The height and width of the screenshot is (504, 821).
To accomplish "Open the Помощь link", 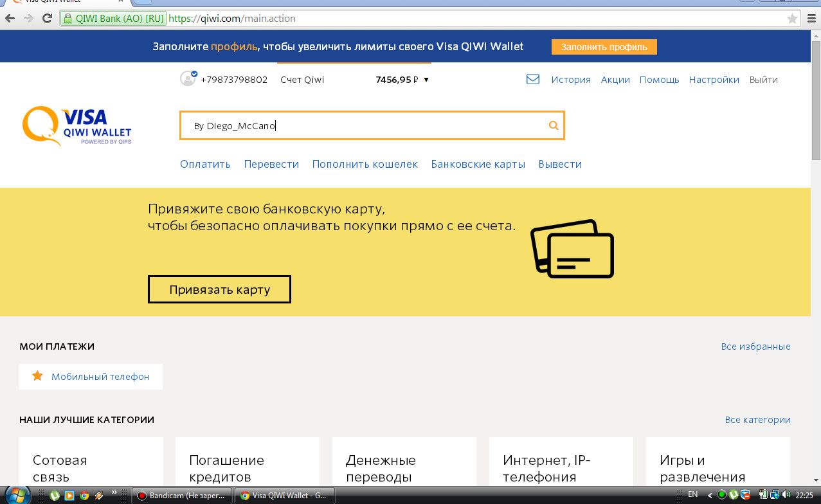I will tap(659, 80).
